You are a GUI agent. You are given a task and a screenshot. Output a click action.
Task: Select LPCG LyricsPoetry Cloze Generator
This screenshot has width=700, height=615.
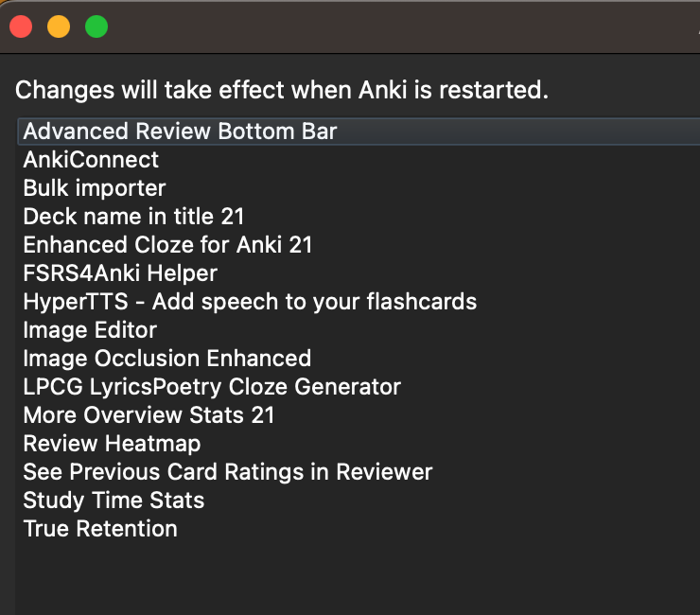[212, 387]
